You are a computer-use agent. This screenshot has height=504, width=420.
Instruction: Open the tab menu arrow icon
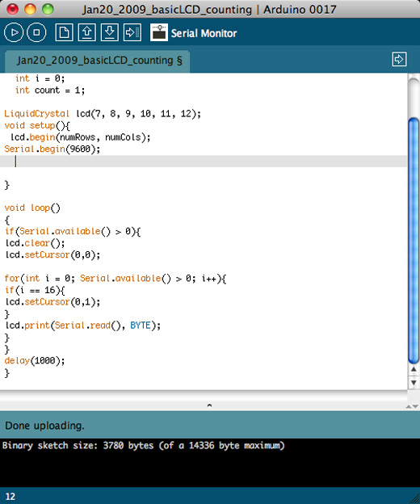pyautogui.click(x=399, y=59)
